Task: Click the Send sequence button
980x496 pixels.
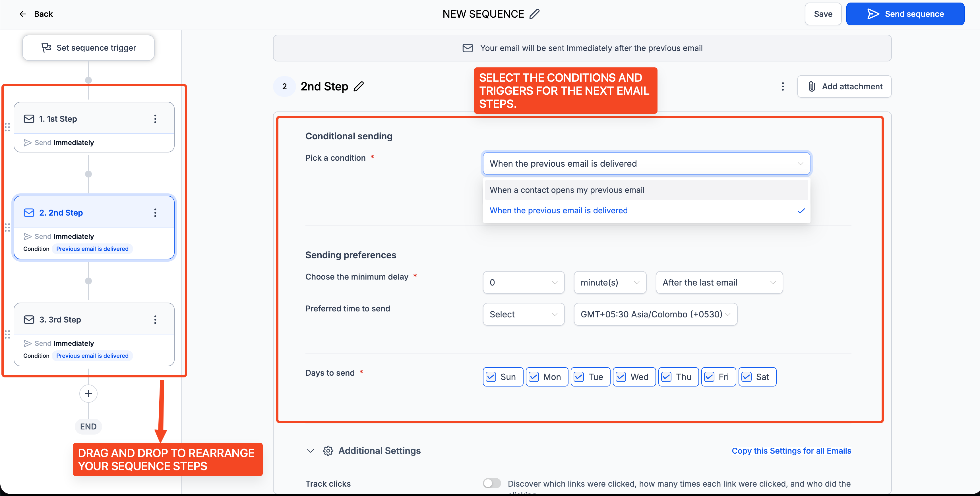Action: [905, 14]
